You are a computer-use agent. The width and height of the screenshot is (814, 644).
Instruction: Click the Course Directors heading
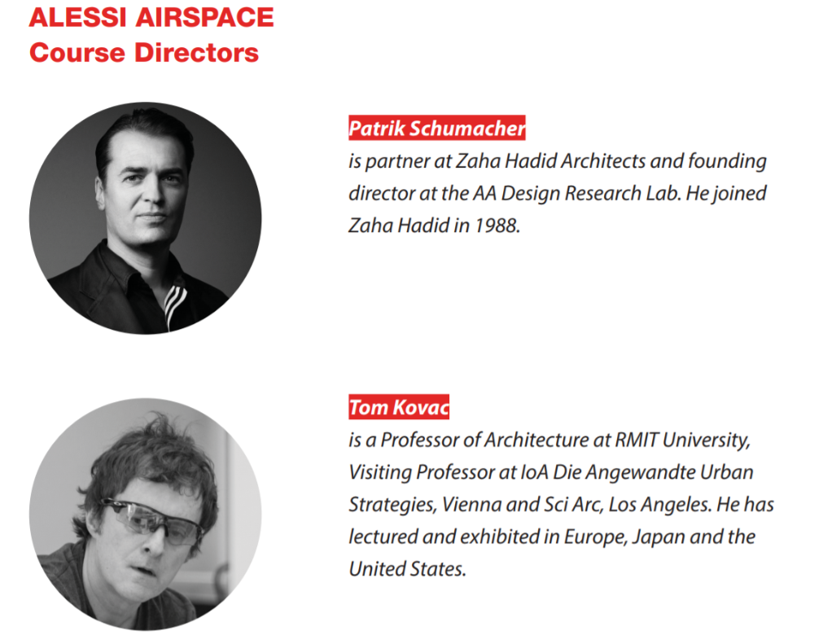144,52
